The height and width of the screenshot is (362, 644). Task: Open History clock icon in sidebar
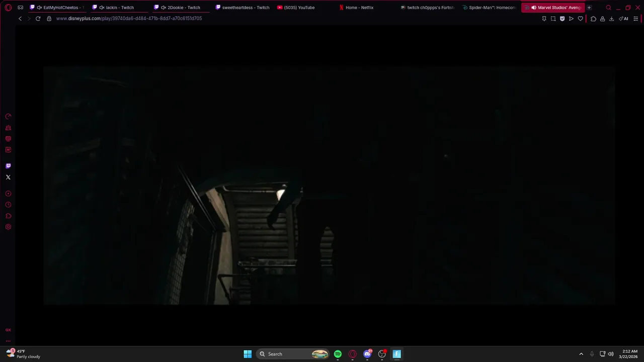pos(8,205)
